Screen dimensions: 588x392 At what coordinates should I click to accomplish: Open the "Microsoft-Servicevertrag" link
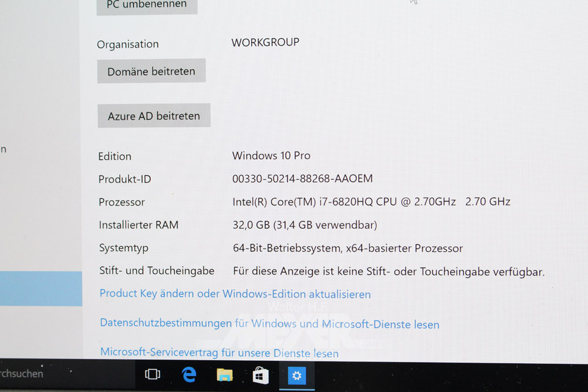pos(219,353)
